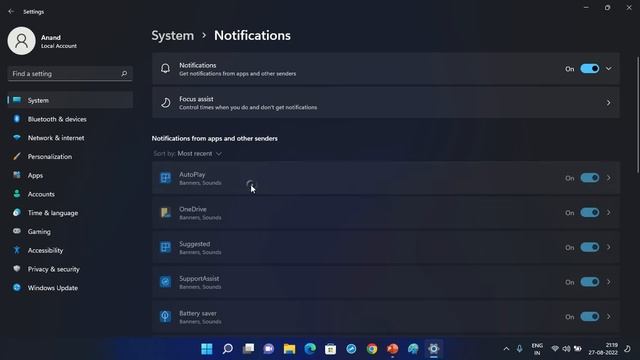Open Task View on the taskbar
Image resolution: width=640 pixels, height=360 pixels.
[x=248, y=349]
